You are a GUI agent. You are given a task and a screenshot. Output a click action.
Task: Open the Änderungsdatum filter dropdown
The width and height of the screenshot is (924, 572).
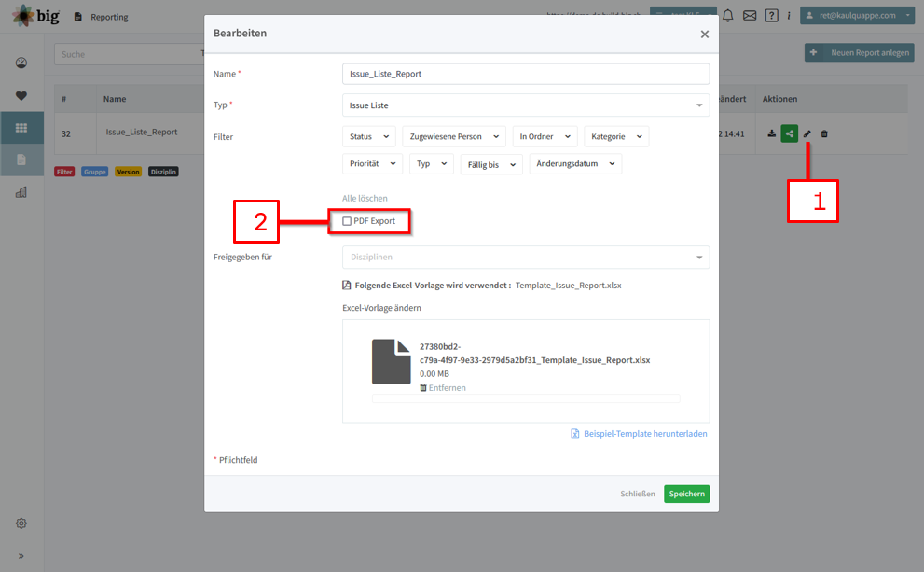pyautogui.click(x=575, y=163)
